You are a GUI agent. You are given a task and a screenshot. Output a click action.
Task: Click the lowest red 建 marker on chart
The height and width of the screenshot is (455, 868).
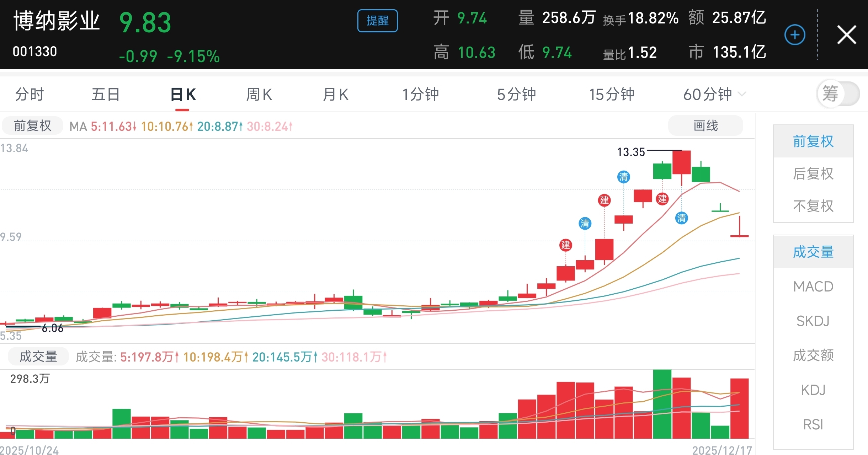click(x=565, y=245)
